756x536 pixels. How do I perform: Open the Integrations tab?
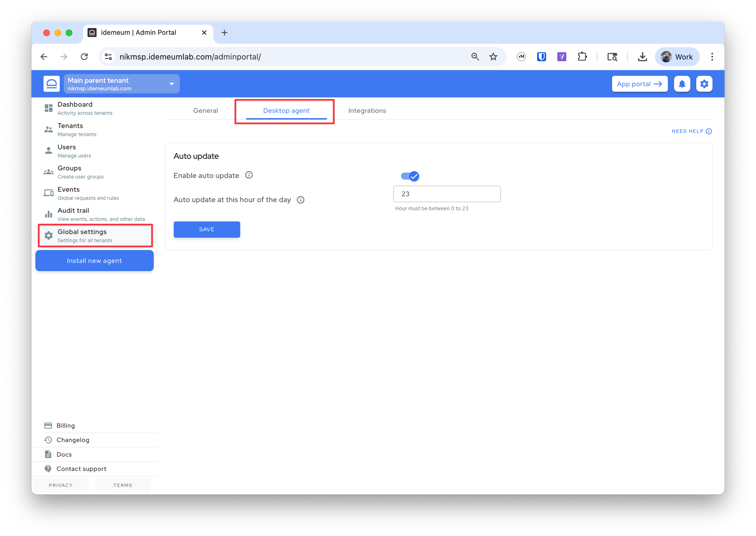coord(367,111)
